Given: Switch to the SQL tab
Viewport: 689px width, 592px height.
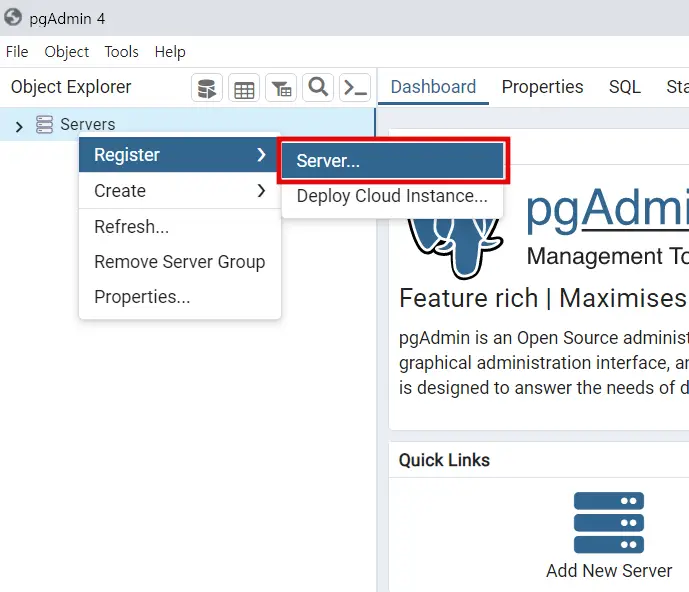Looking at the screenshot, I should pos(624,87).
